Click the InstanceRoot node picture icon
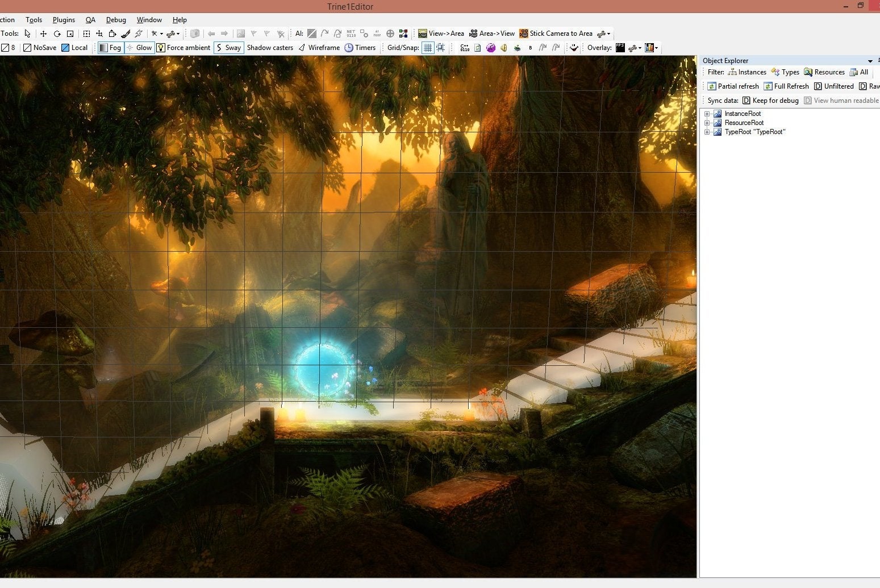Viewport: 880px width, 588px height. pyautogui.click(x=718, y=114)
